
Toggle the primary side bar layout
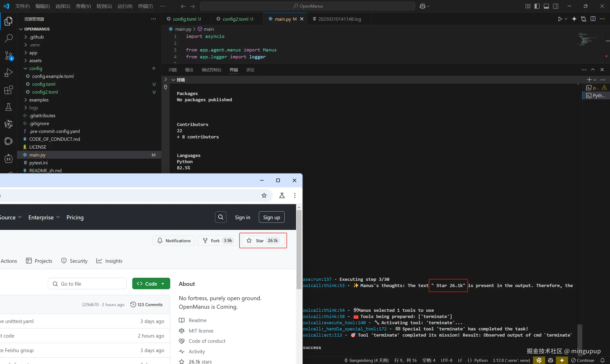tap(537, 6)
